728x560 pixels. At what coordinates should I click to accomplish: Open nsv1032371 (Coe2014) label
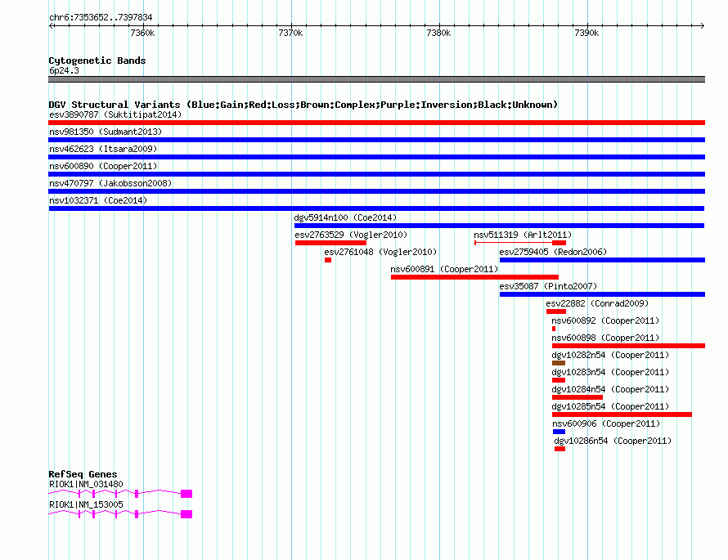pos(98,200)
